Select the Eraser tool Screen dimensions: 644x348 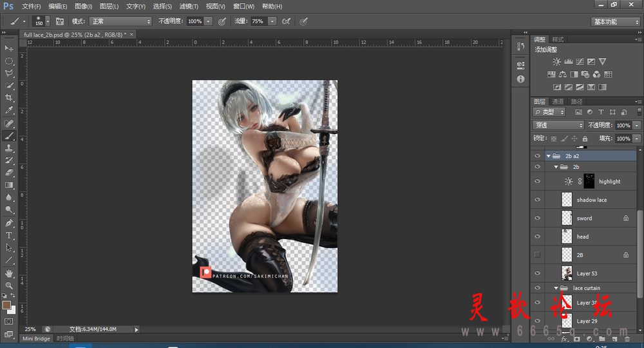[x=8, y=173]
